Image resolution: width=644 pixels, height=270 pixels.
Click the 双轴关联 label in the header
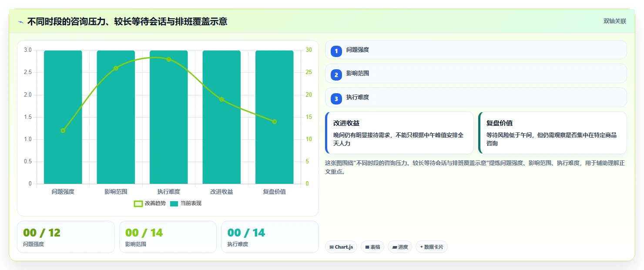(615, 21)
